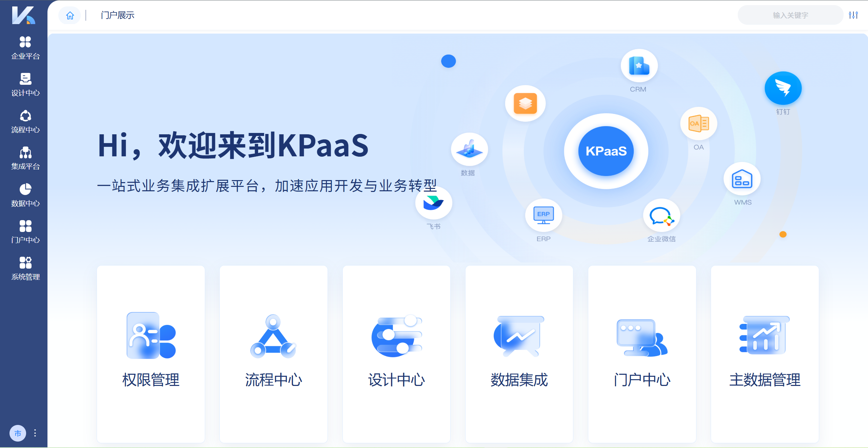
Task: Open the 流程中心 card
Action: (x=274, y=354)
